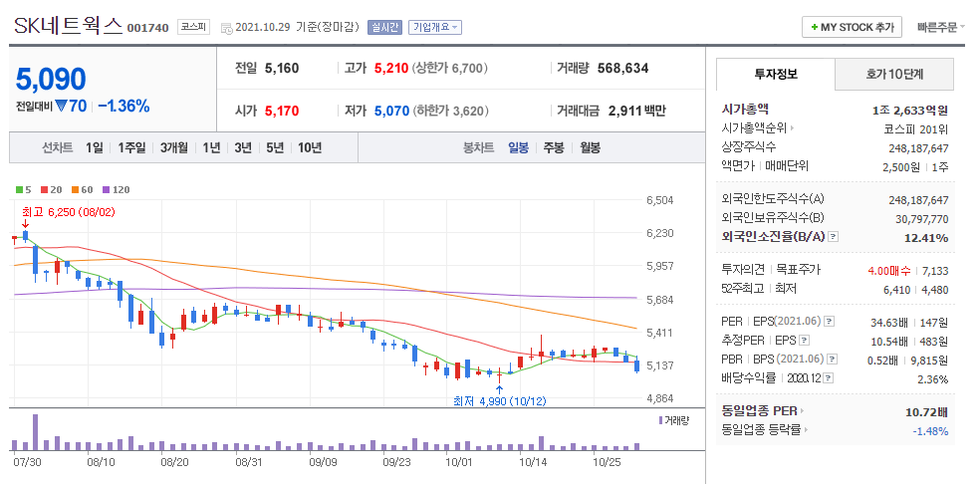The image size is (980, 484).
Task: Select the 3년 line chart period
Action: pyautogui.click(x=243, y=148)
